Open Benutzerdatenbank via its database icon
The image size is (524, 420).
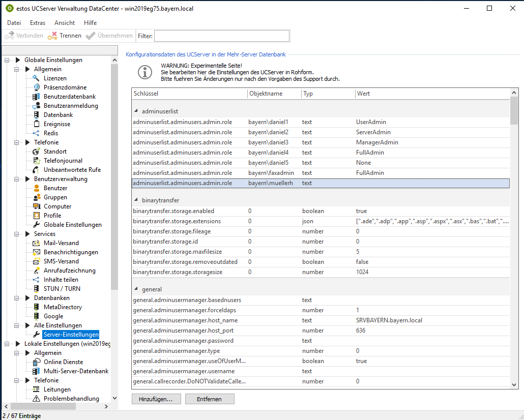point(36,97)
